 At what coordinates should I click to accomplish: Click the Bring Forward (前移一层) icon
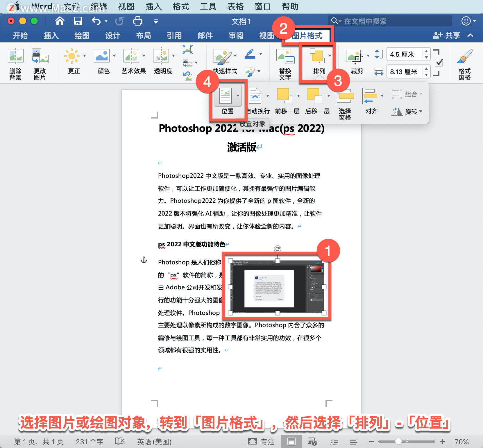coord(285,96)
